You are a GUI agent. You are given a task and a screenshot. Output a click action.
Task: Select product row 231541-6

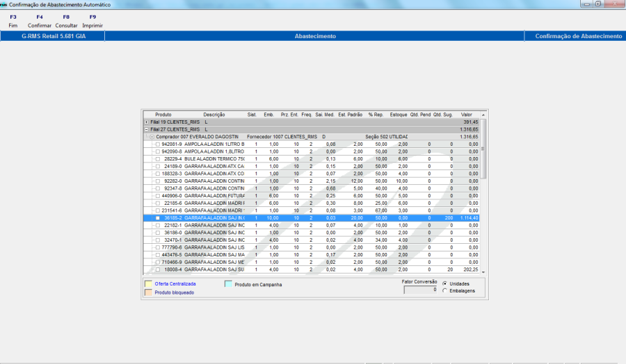[x=312, y=210]
